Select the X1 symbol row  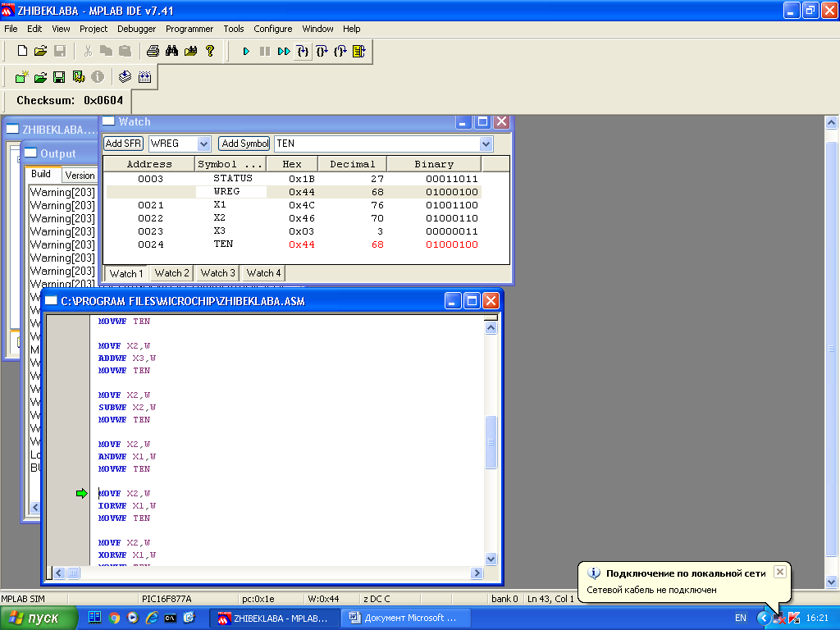[294, 205]
